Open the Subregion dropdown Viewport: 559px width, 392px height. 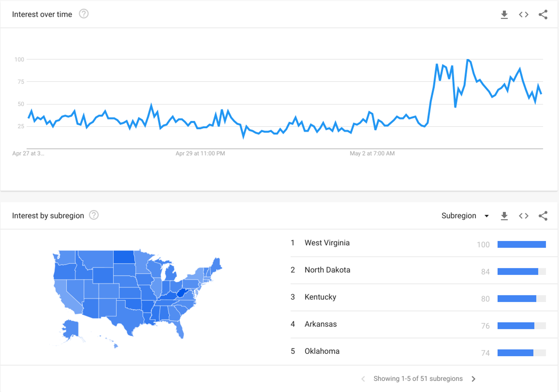pos(465,216)
